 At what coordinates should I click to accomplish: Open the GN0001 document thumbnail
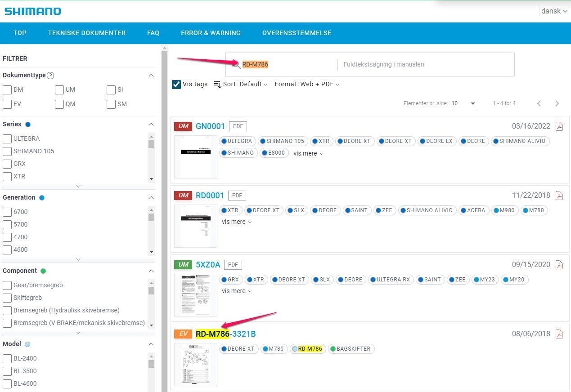[196, 157]
